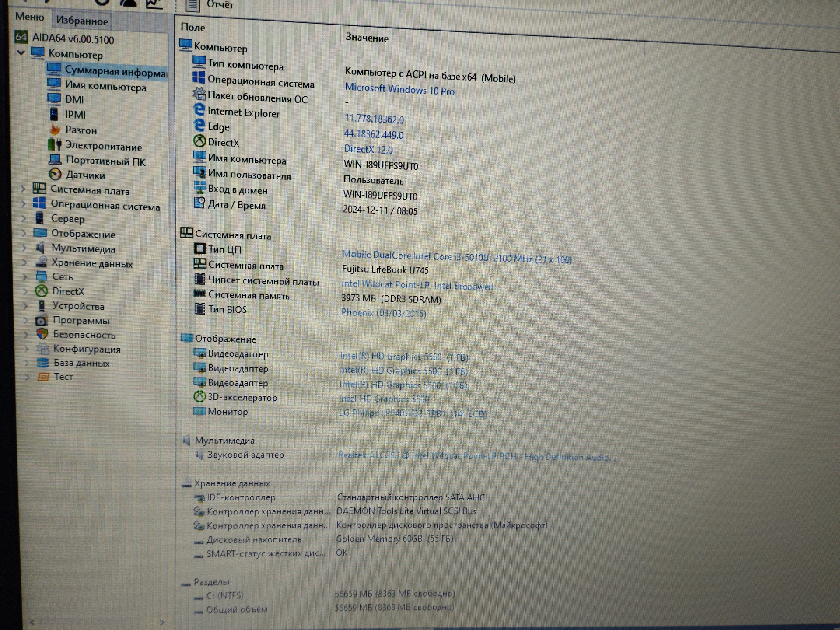Image resolution: width=840 pixels, height=630 pixels.
Task: Select the Конфигурация icon in tree
Action: [43, 348]
